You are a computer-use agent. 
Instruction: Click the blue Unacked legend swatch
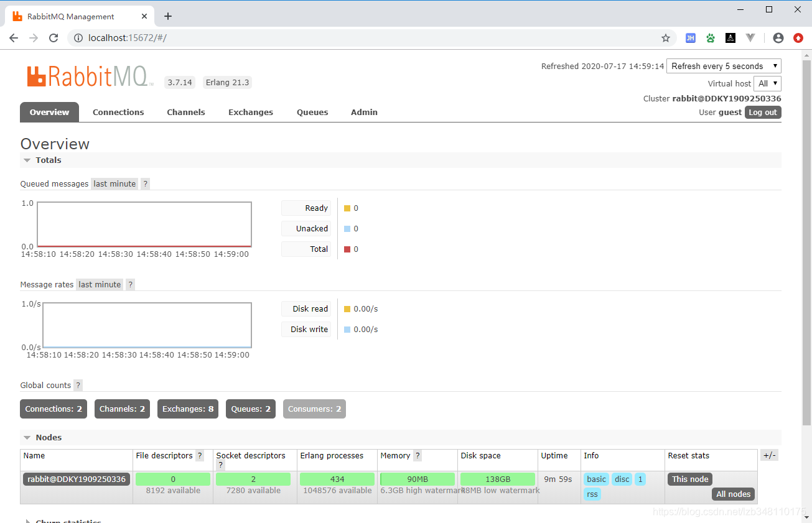click(347, 229)
